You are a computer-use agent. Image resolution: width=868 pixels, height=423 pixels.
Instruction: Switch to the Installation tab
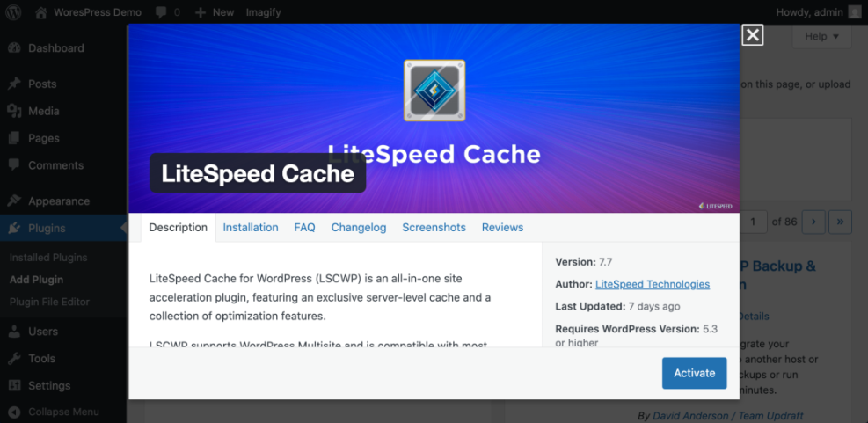[251, 228]
